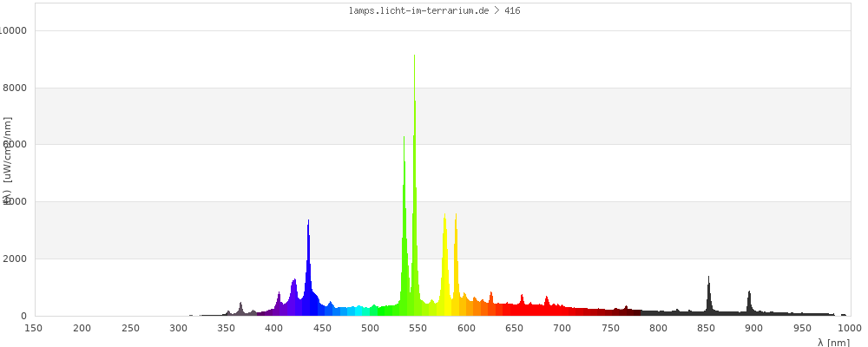Click the 8000 y-axis tick label

[x=16, y=88]
